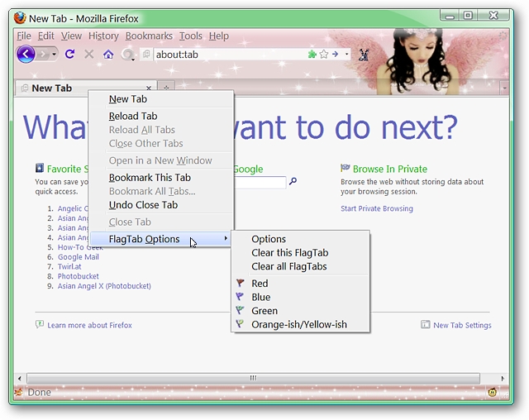The image size is (529, 420).
Task: Click the scroll right arrow
Action: 503,379
